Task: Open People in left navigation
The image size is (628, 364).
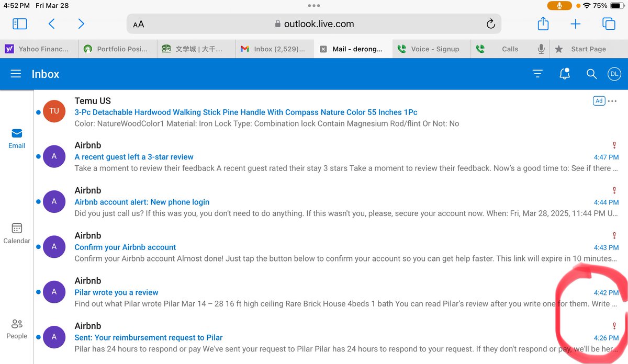Action: tap(17, 329)
